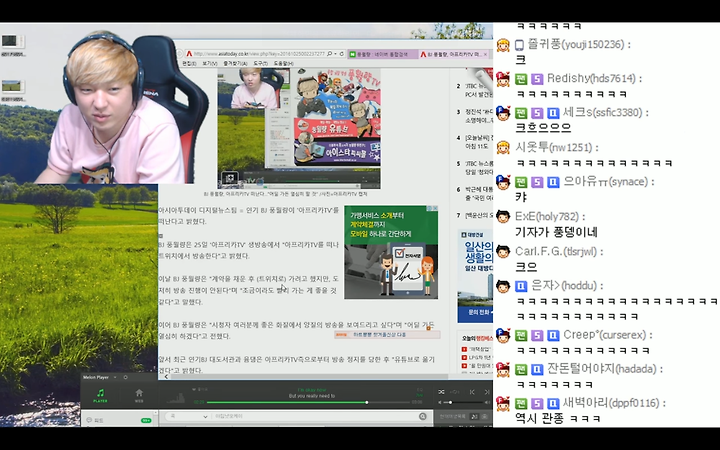Click the green fan badge beside Redishy
This screenshot has width=720, height=450.
(x=521, y=79)
